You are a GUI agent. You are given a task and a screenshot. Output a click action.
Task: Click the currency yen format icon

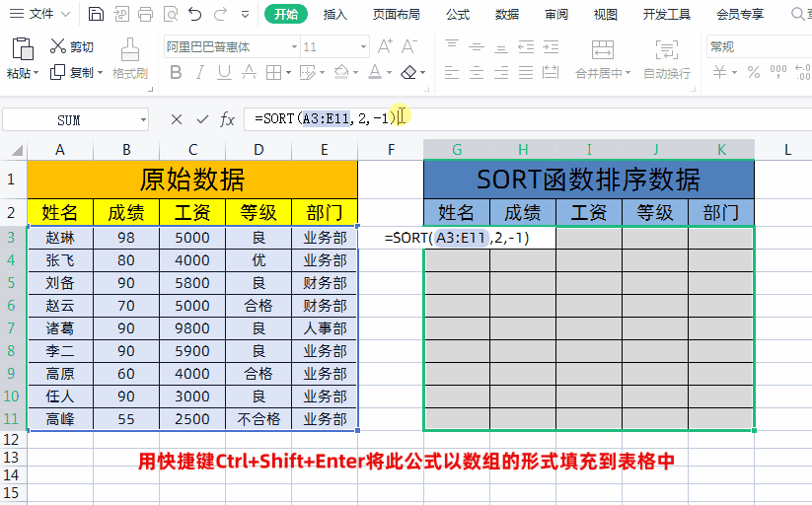(720, 72)
